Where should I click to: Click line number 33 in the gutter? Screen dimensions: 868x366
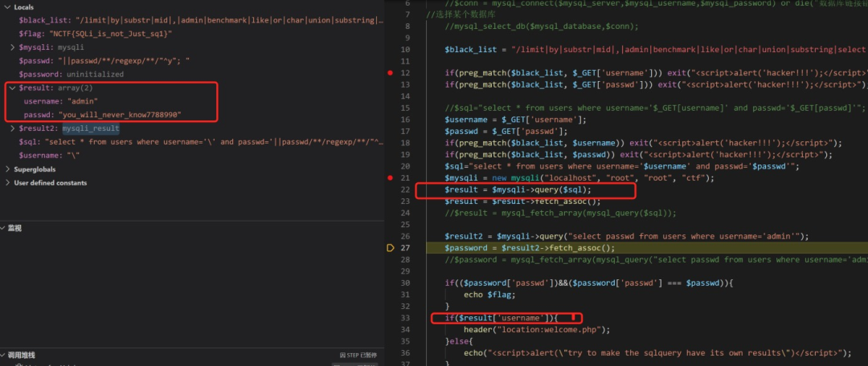407,318
